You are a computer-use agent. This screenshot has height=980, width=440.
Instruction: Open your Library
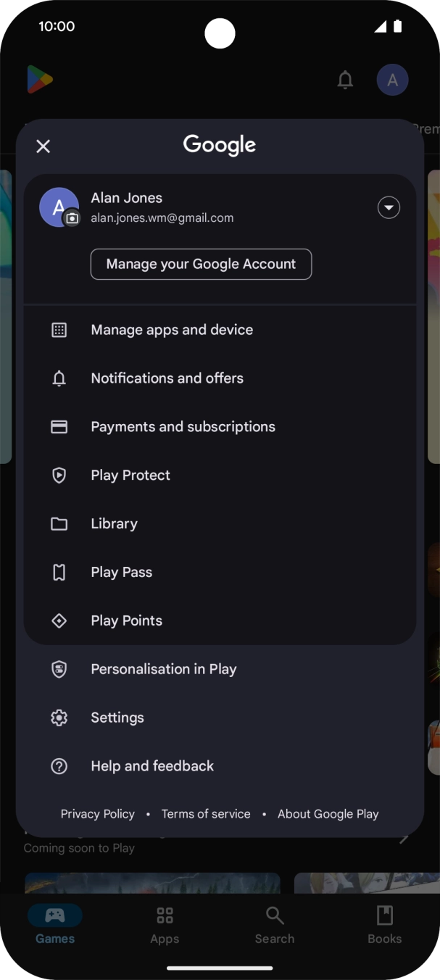[x=114, y=523]
